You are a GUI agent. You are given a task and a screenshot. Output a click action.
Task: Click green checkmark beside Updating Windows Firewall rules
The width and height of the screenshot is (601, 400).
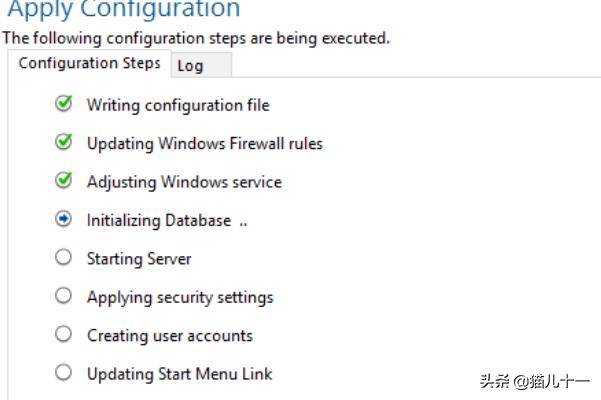point(64,142)
